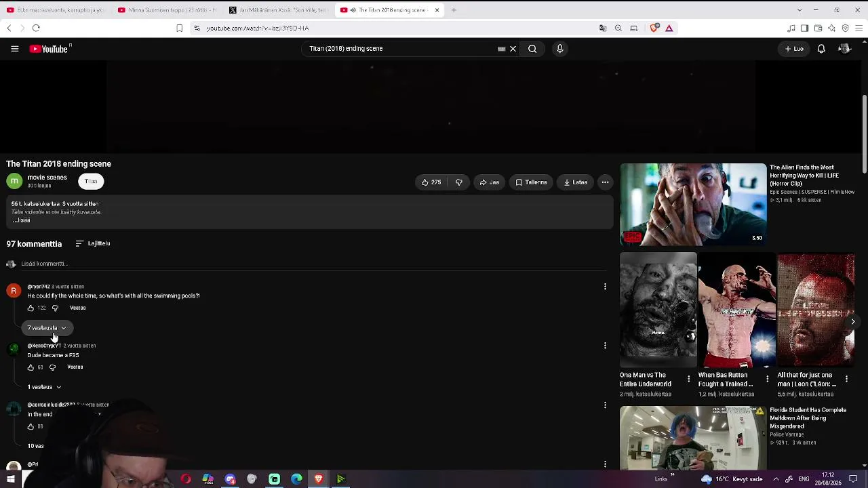
Task: Like the video with 275 likes
Action: pos(431,182)
